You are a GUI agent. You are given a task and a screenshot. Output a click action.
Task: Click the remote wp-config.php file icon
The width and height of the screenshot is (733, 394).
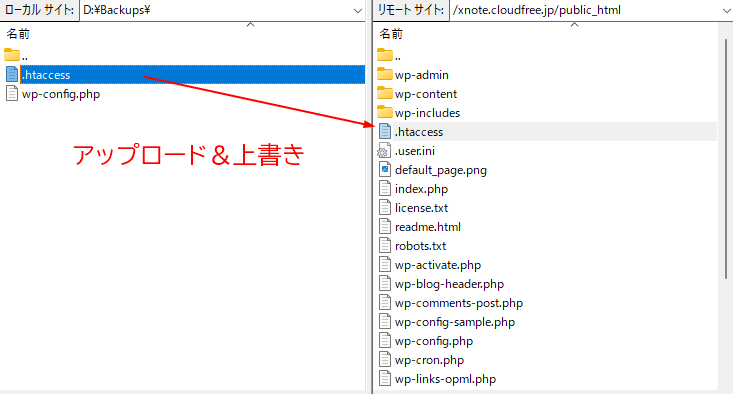[x=385, y=341]
